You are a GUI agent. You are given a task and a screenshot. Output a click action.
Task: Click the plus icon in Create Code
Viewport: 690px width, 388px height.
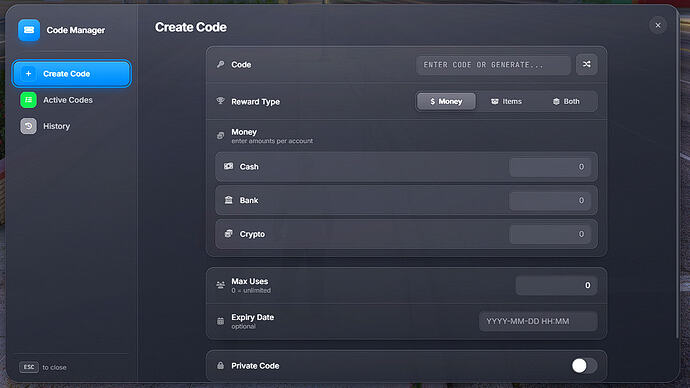point(29,73)
